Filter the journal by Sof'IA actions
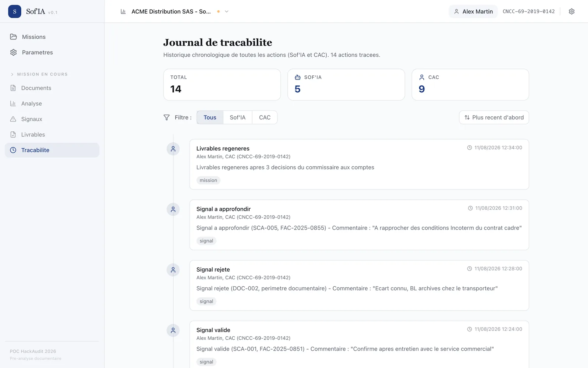This screenshot has height=368, width=588. [x=237, y=117]
